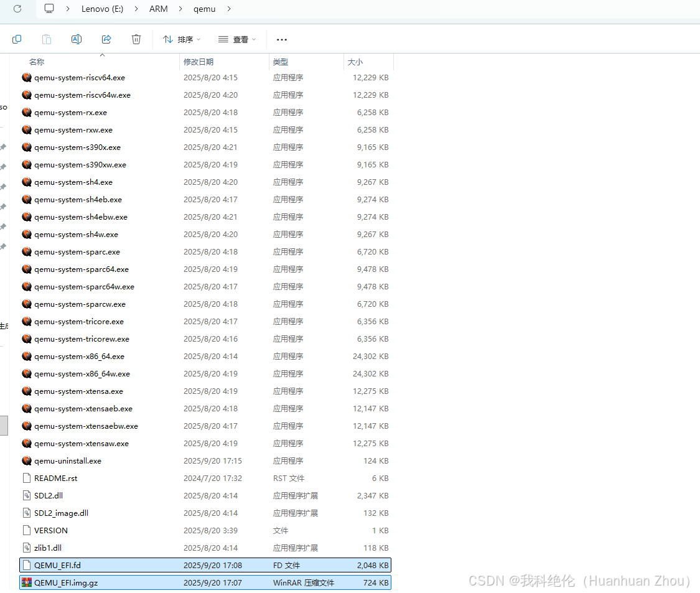The image size is (700, 593).
Task: Click date 2025/9/20 17:08 of QEMU_EFI.fd
Action: [213, 565]
